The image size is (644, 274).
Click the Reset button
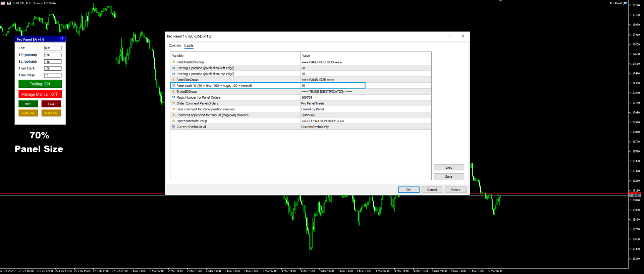[455, 190]
